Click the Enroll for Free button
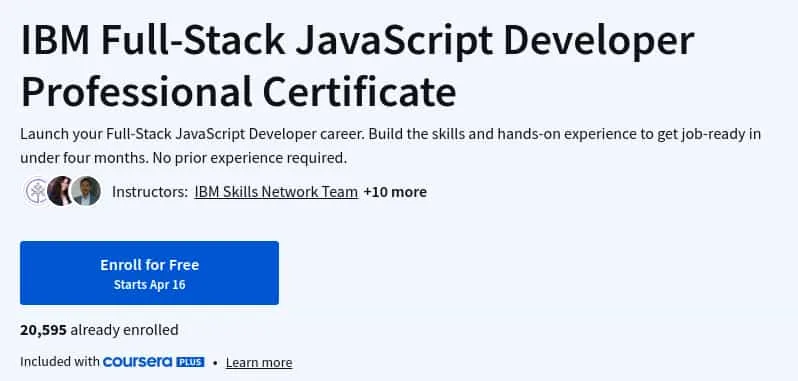Screen dimensions: 798x381 (150, 273)
